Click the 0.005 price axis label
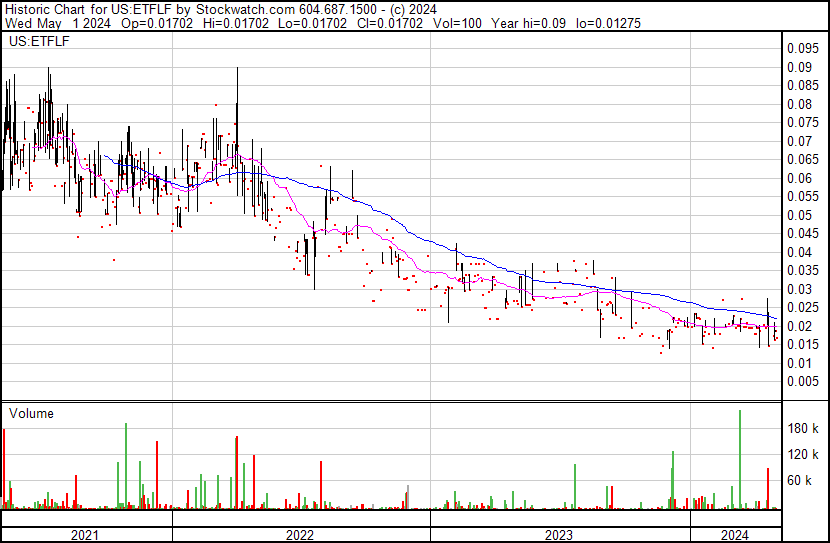 tap(801, 381)
